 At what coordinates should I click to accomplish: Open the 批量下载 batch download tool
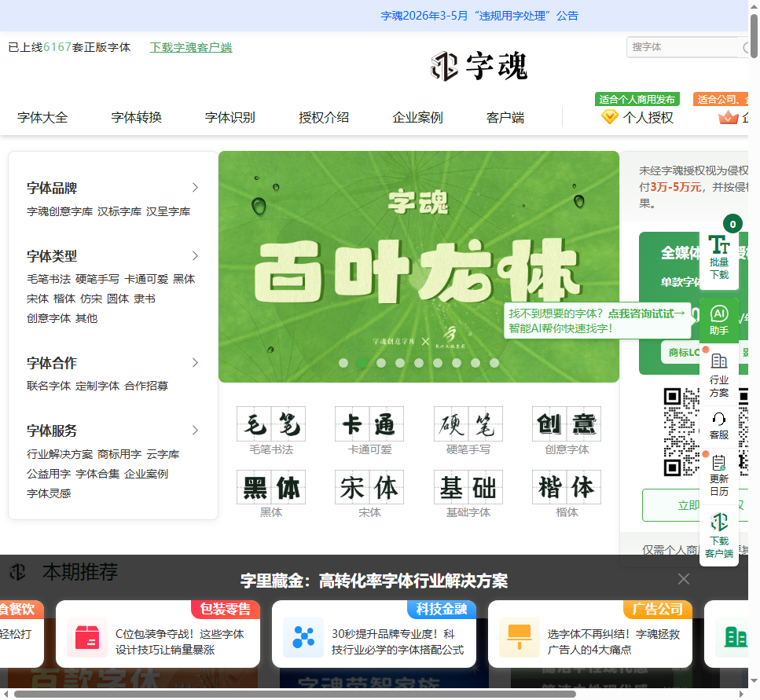[x=719, y=258]
